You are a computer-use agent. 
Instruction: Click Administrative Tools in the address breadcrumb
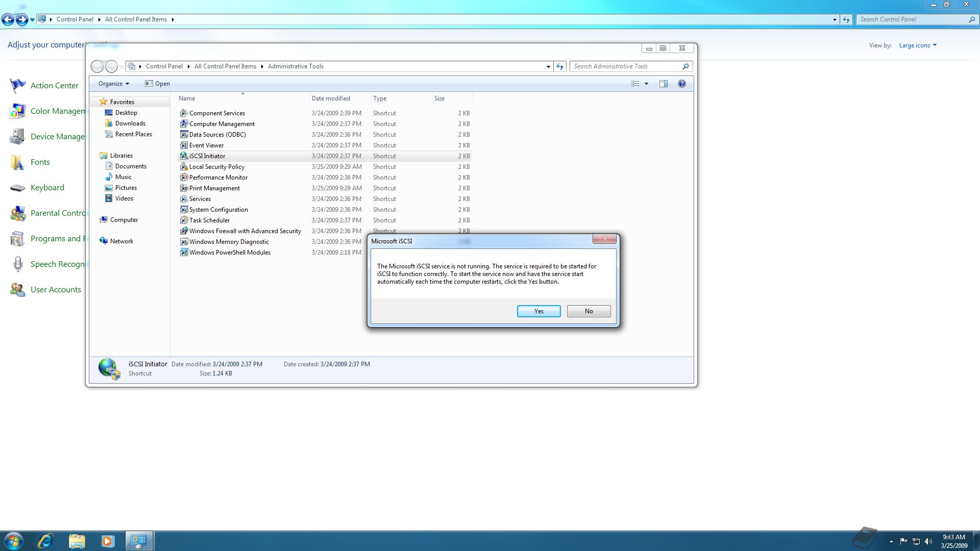[x=296, y=66]
